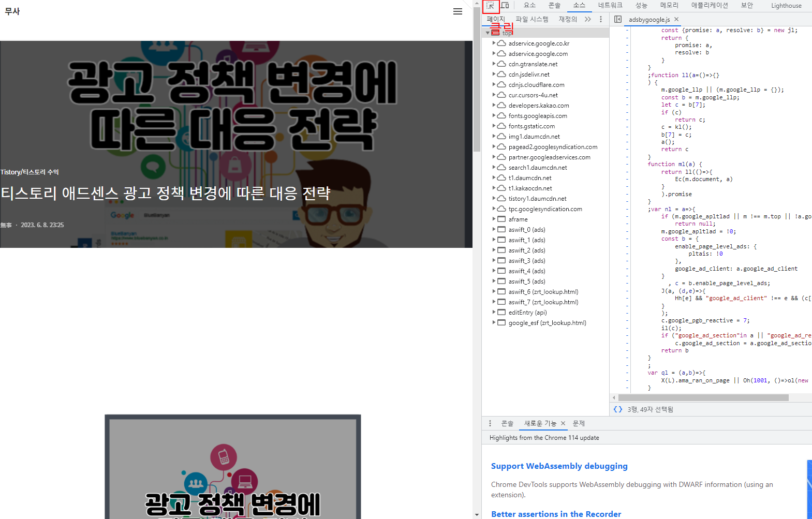812x519 pixels.
Task: Open the drawer three-dot menu
Action: click(x=490, y=423)
